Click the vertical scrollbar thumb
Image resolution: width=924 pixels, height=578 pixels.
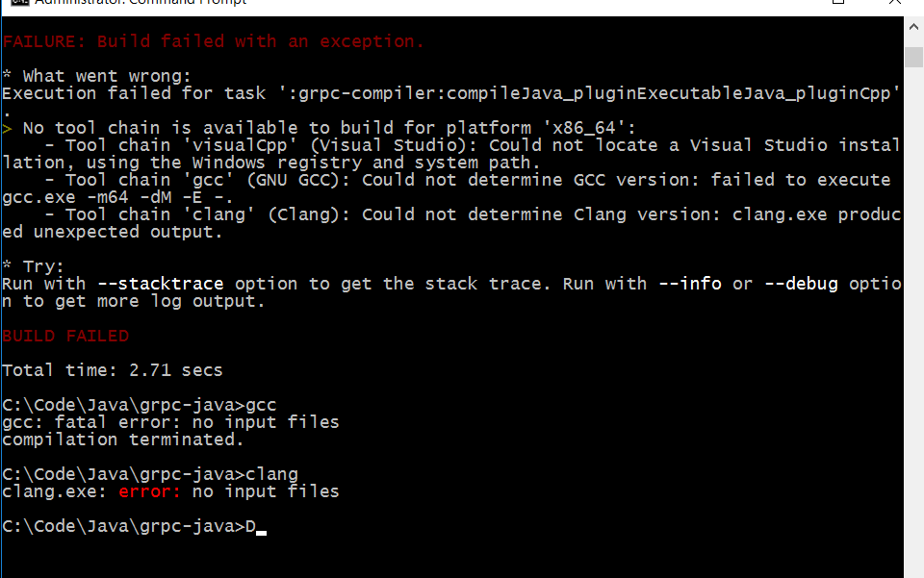click(x=913, y=57)
